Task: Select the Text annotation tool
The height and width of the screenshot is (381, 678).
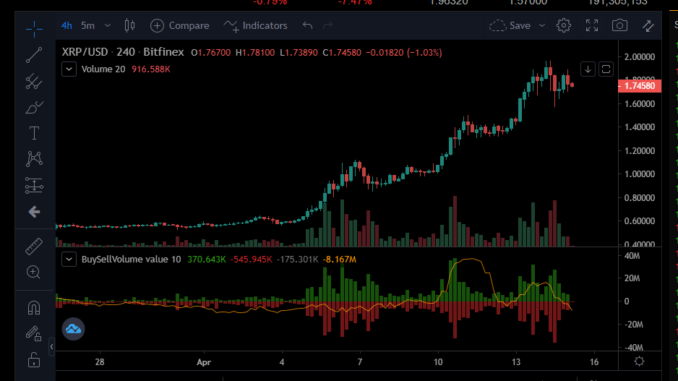Action: click(x=34, y=133)
